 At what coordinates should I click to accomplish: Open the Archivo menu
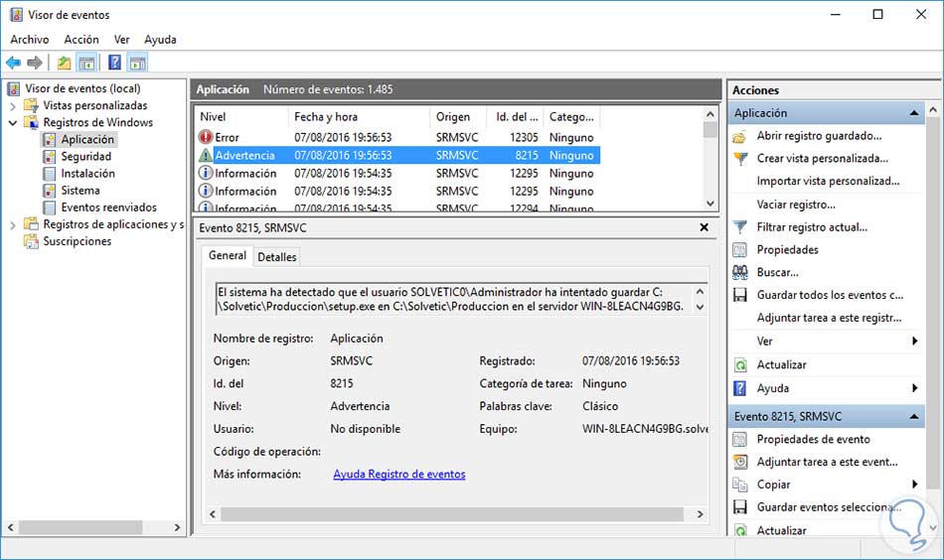(x=30, y=40)
